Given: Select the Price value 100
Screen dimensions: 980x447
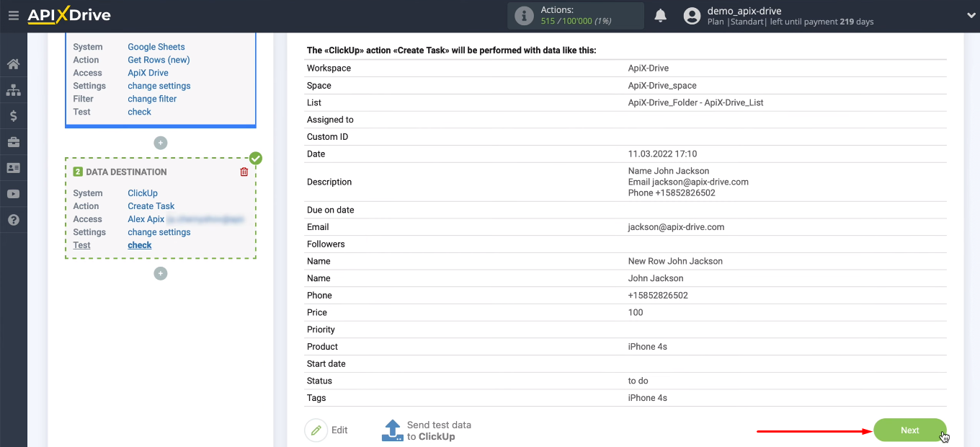Looking at the screenshot, I should (636, 312).
